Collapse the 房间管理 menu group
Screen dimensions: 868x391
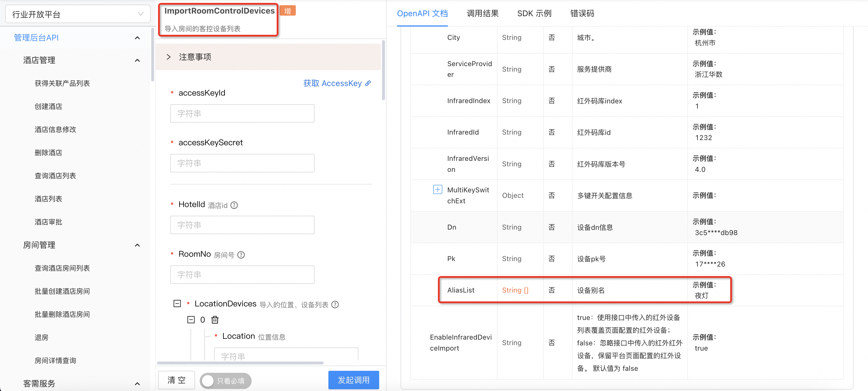coord(137,245)
